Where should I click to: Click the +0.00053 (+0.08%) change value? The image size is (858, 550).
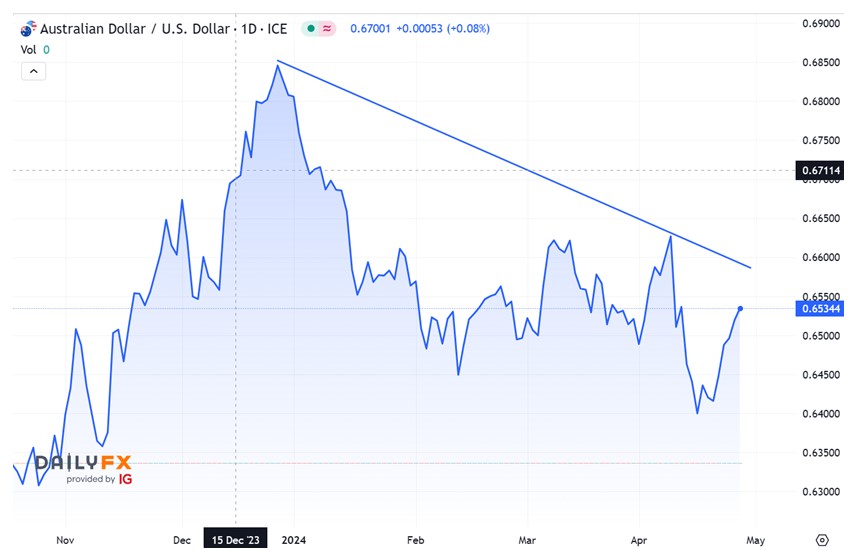[443, 29]
